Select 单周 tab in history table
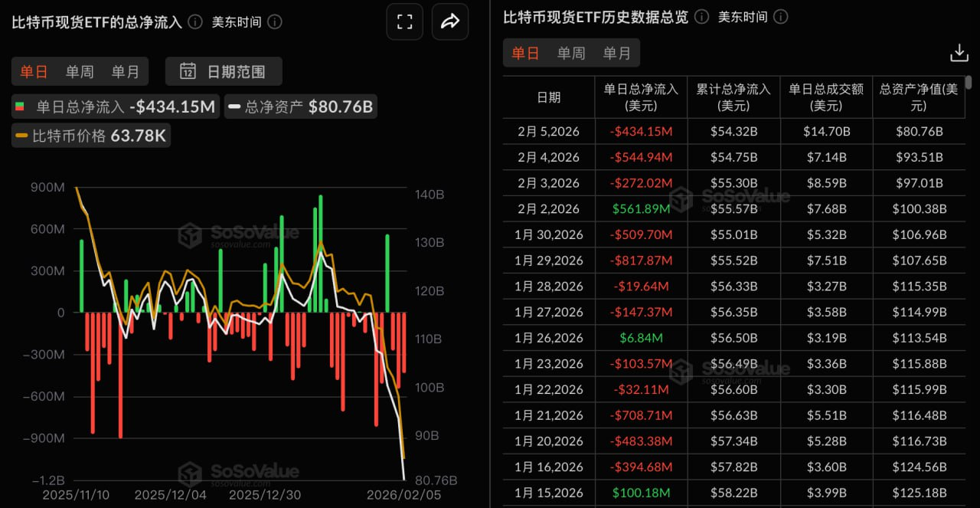This screenshot has height=508, width=980. 571,53
